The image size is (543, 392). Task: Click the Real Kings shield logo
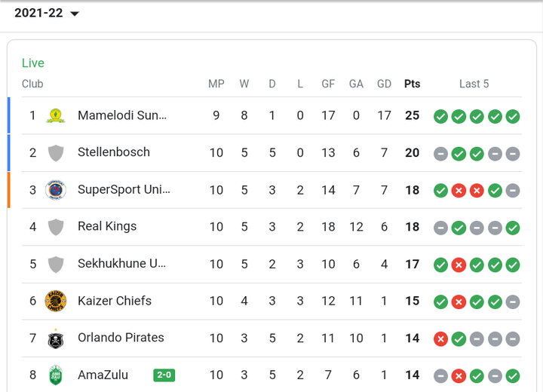pyautogui.click(x=56, y=227)
